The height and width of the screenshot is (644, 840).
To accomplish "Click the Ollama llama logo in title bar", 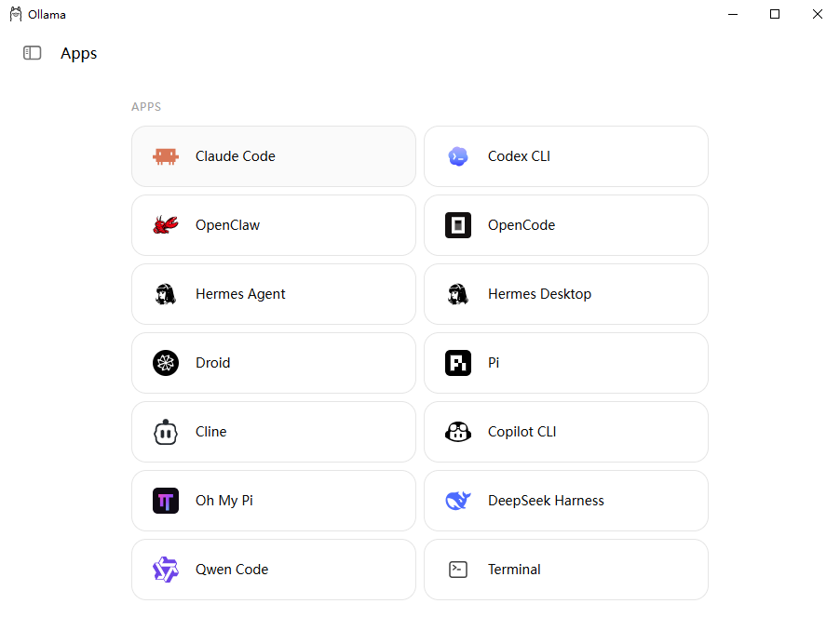I will [16, 15].
